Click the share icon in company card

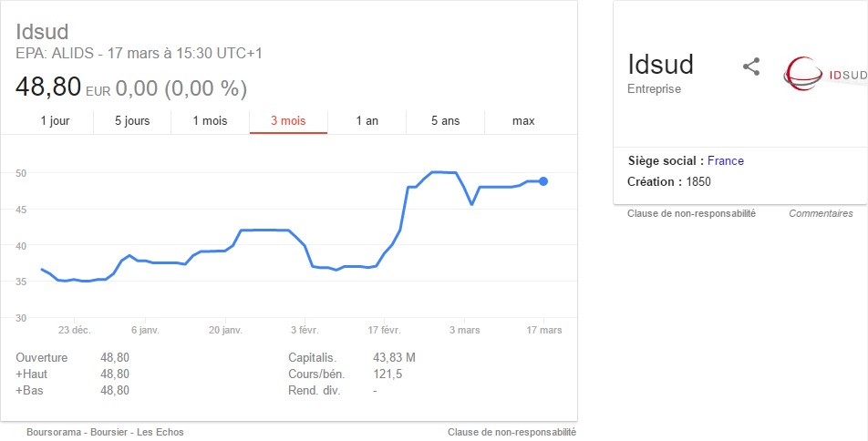coord(751,67)
